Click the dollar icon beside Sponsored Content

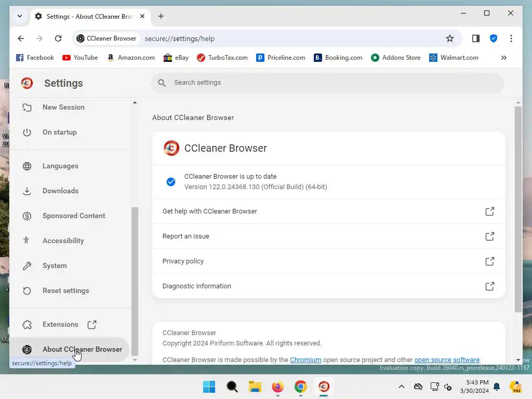pyautogui.click(x=27, y=216)
